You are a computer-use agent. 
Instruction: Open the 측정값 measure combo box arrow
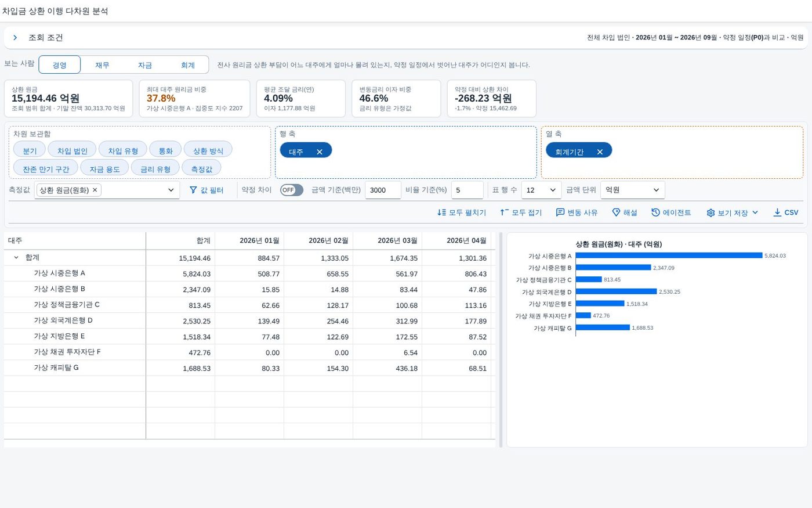(171, 190)
